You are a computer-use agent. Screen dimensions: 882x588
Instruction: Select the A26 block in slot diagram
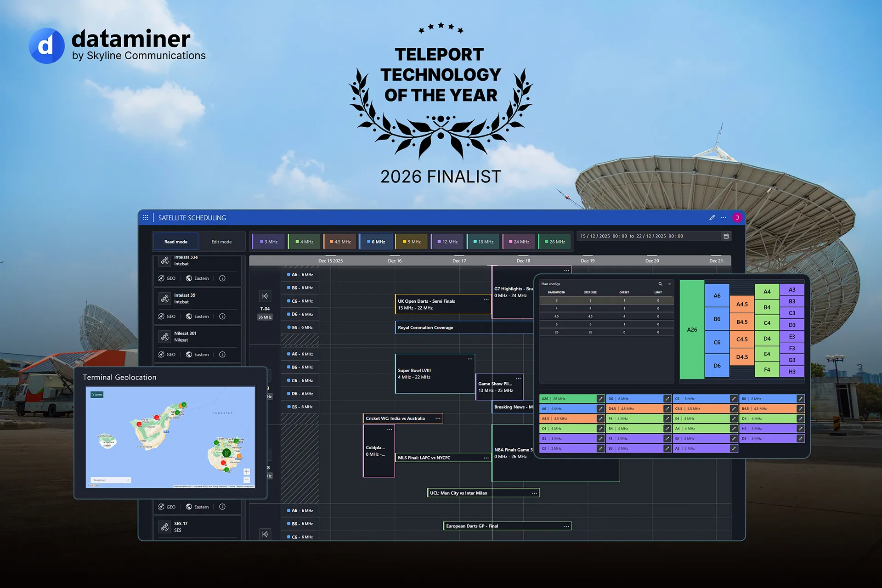[692, 329]
